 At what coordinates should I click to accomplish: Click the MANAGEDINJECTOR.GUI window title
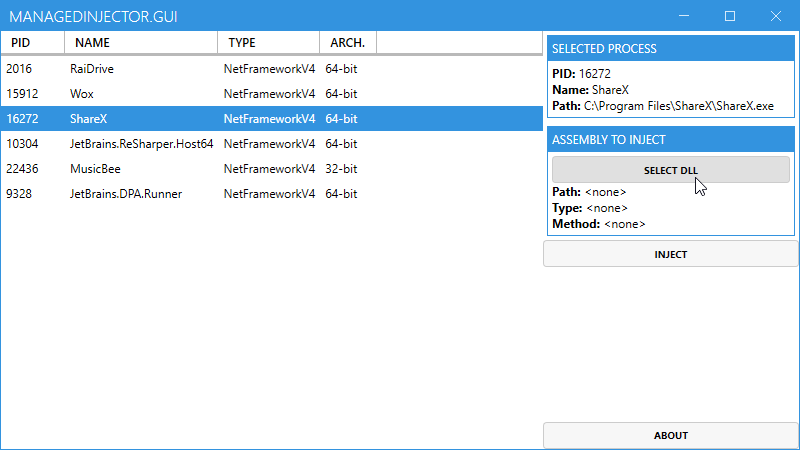tap(93, 16)
